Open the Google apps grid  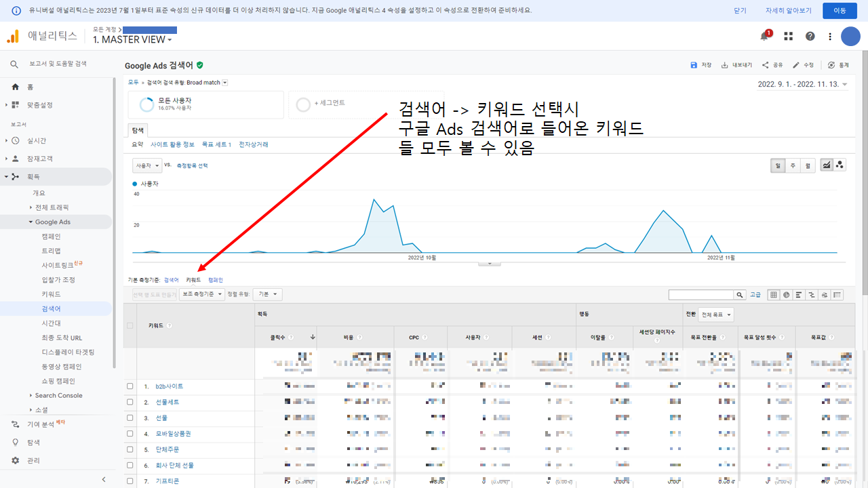coord(788,36)
